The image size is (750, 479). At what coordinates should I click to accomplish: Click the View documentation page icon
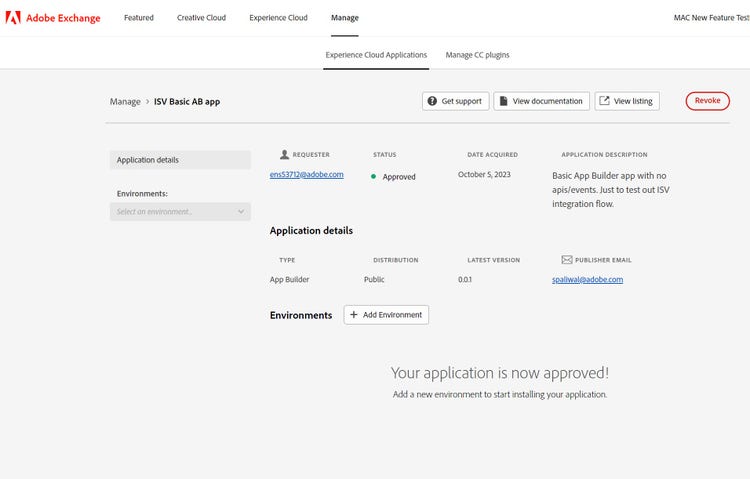click(x=503, y=101)
